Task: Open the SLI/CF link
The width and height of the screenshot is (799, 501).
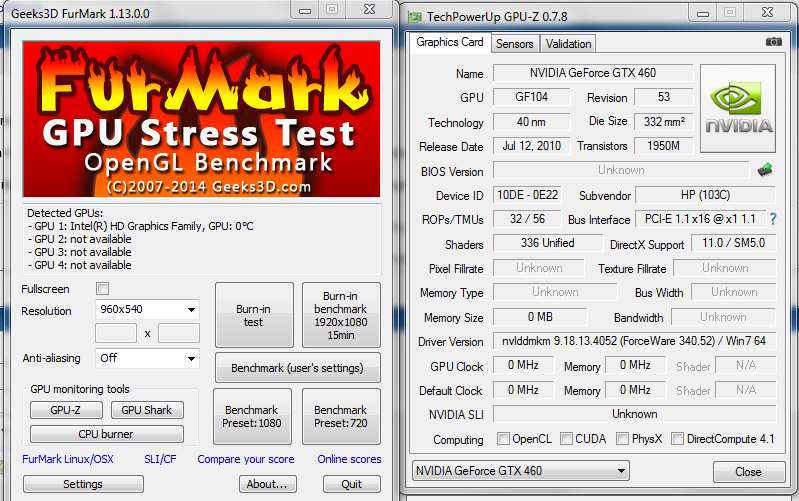Action: tap(160, 459)
